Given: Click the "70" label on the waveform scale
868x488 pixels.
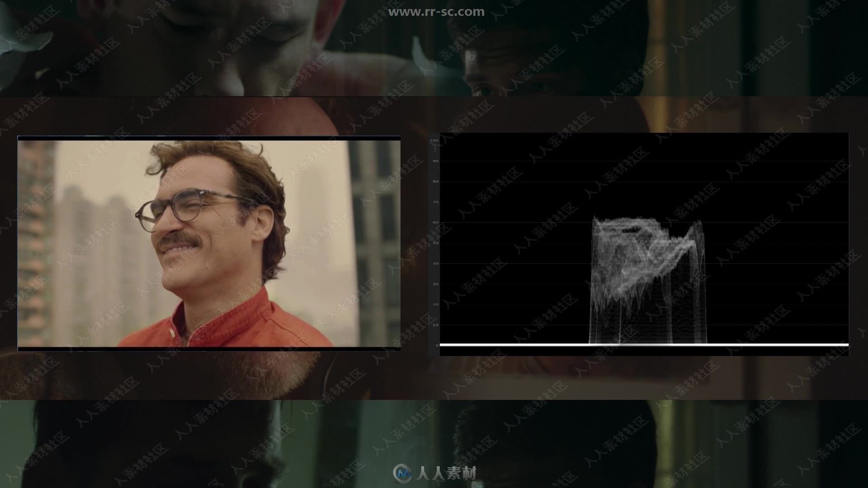Looking at the screenshot, I should coord(436,202).
